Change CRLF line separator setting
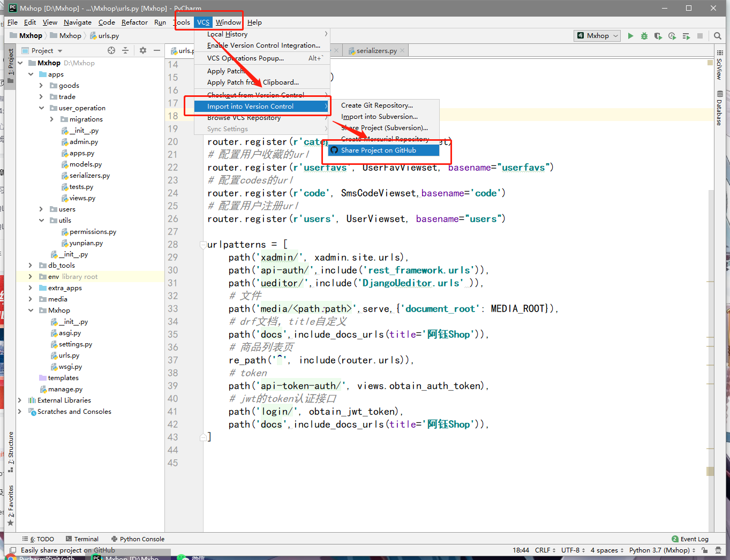 (x=545, y=550)
